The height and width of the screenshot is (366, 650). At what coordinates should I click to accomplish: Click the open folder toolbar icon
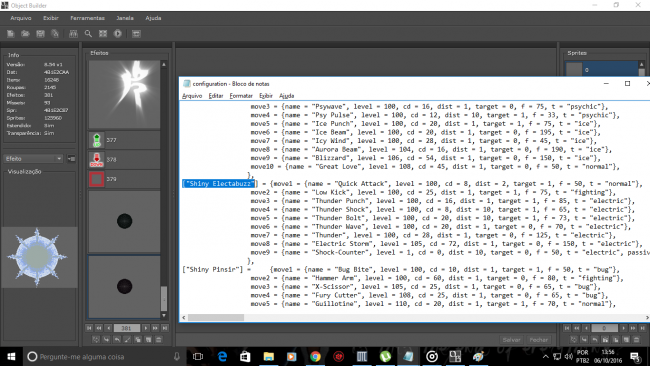25,34
